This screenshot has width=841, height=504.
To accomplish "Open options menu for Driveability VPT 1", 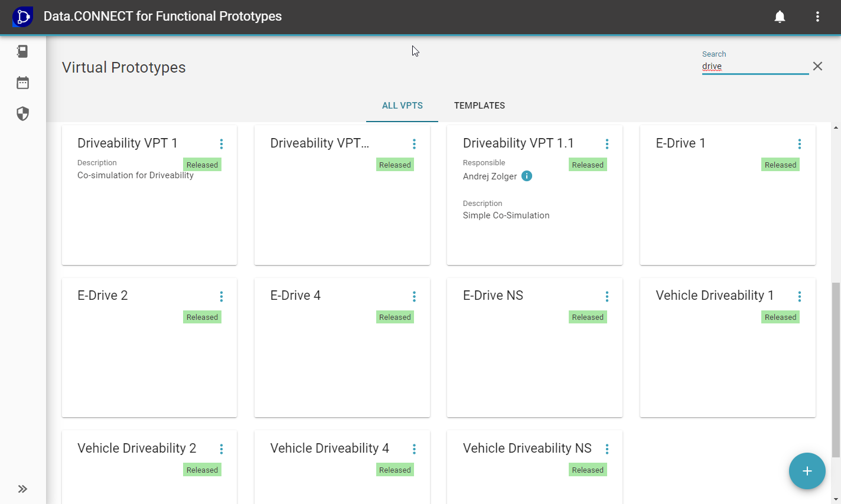I will 221,144.
